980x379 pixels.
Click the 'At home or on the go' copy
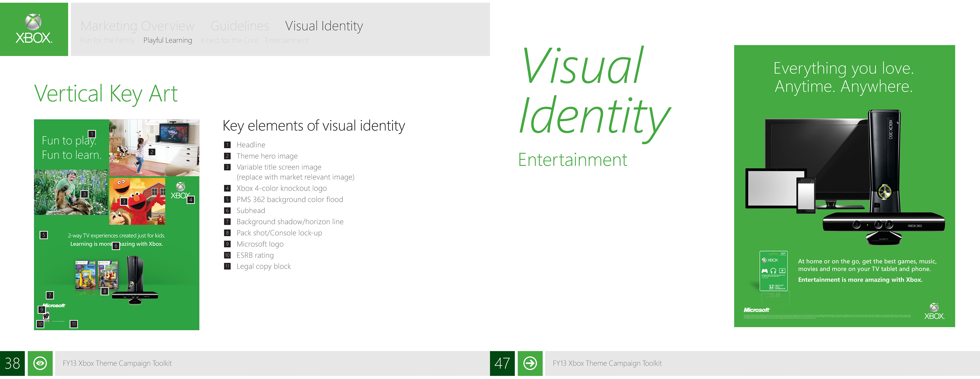(867, 265)
